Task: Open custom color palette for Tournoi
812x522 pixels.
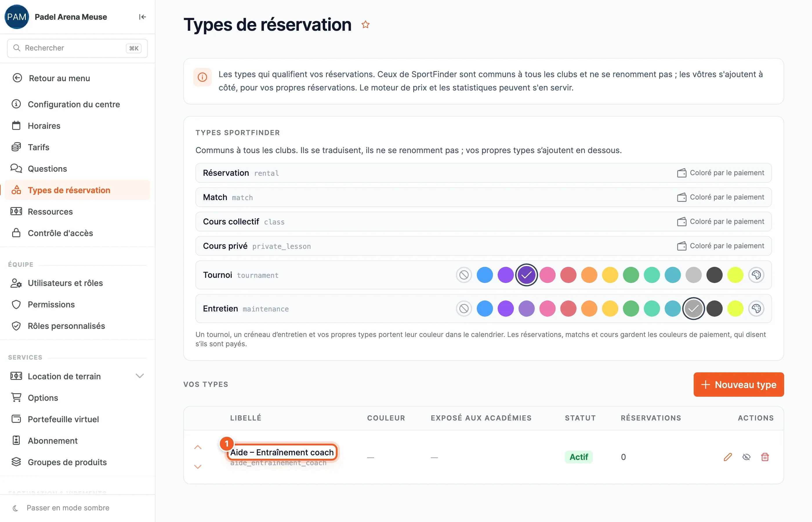Action: pyautogui.click(x=756, y=275)
